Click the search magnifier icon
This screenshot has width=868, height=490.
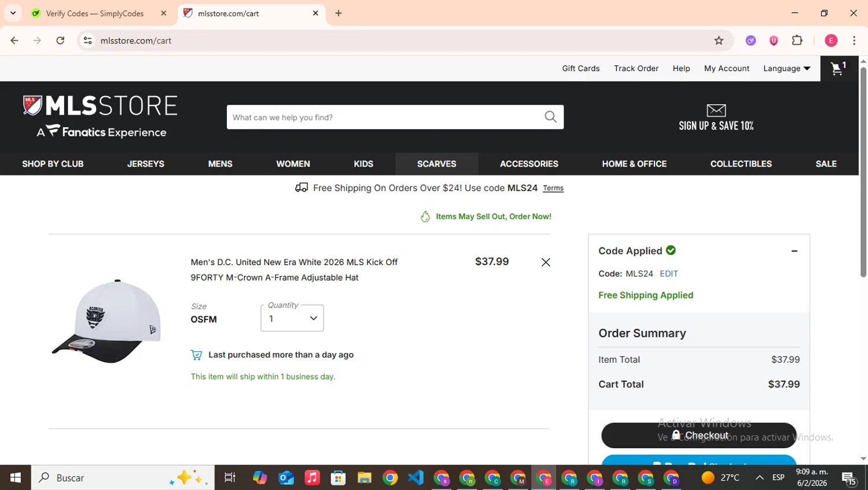point(550,117)
